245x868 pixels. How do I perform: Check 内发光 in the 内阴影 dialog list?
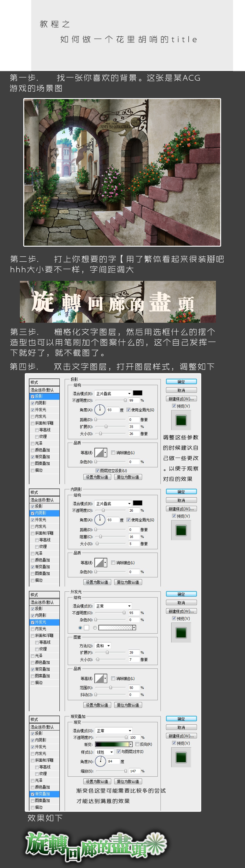(x=33, y=526)
